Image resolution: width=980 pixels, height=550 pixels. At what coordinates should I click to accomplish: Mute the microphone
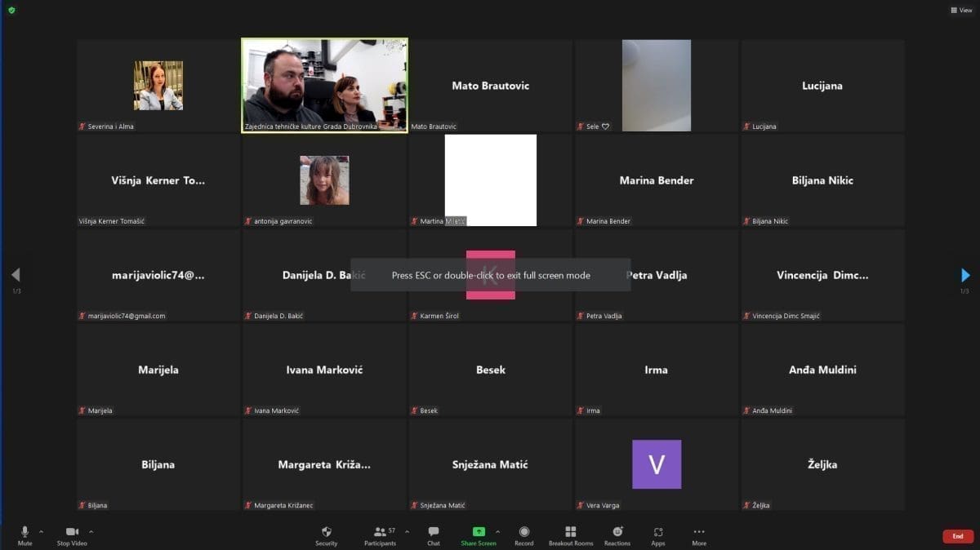(x=24, y=535)
